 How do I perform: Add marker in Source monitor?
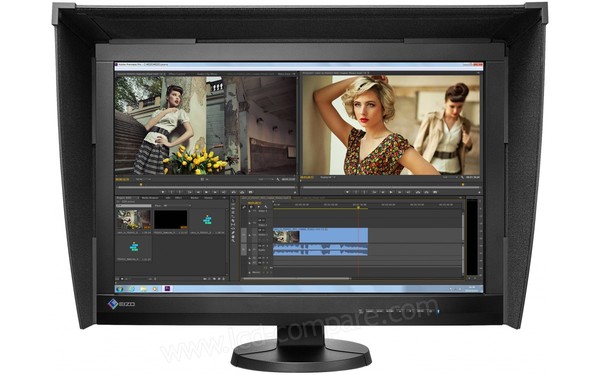click(163, 192)
